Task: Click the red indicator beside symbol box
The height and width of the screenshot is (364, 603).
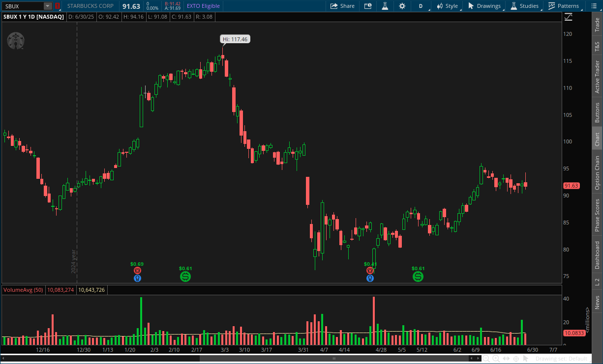Action: 57,6
